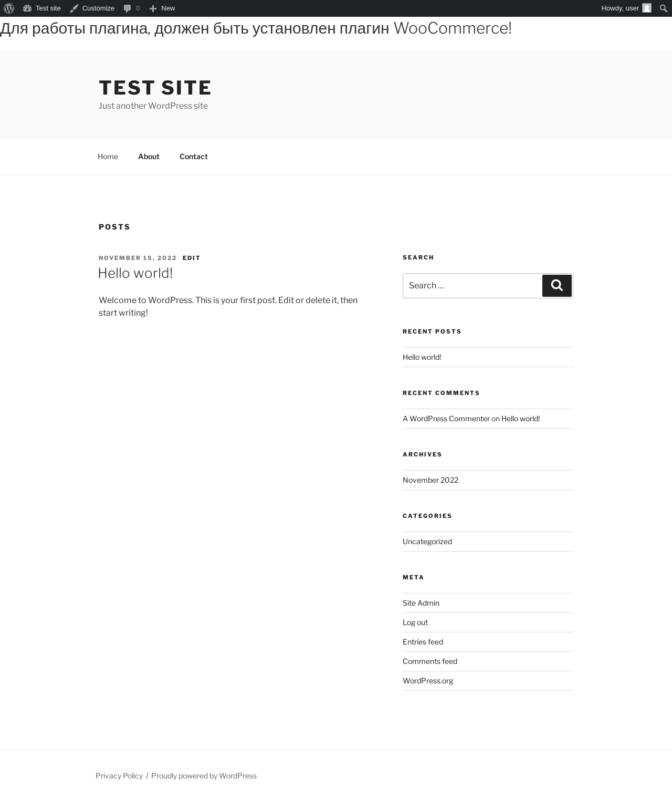Select the Home menu item
The width and height of the screenshot is (672, 800).
point(108,157)
